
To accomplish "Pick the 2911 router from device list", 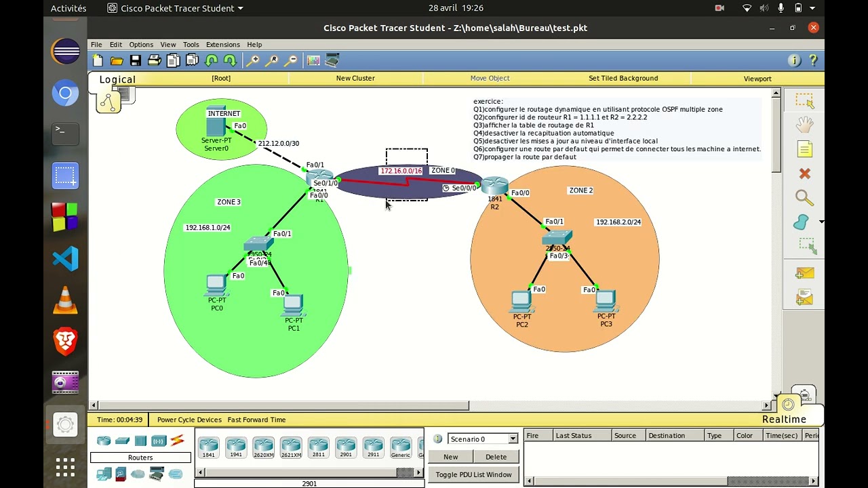I will click(373, 447).
